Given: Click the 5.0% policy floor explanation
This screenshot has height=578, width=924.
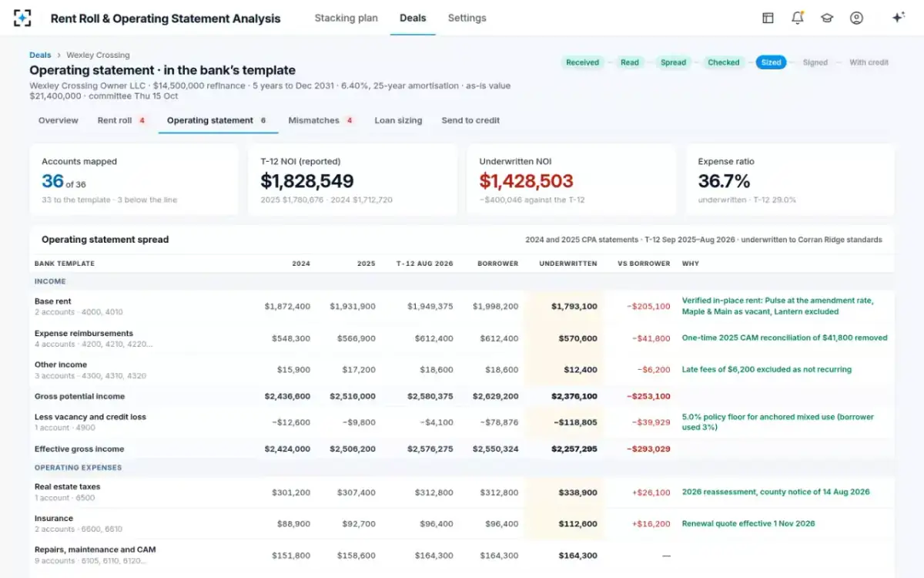Looking at the screenshot, I should coord(778,422).
